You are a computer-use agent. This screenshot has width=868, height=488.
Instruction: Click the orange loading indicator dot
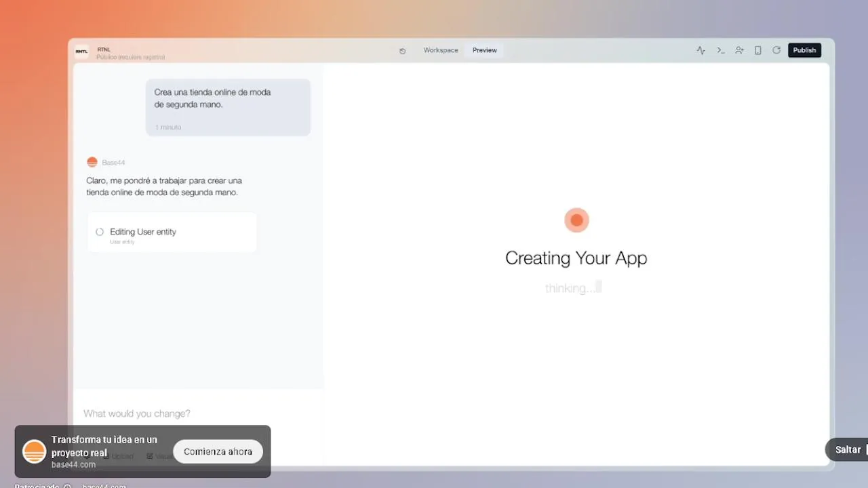[576, 220]
